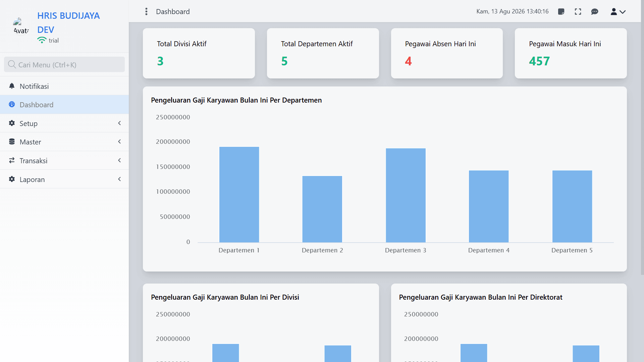Click the Pegawai Masuk Hari Ini card
This screenshot has width=644, height=362.
pyautogui.click(x=571, y=53)
